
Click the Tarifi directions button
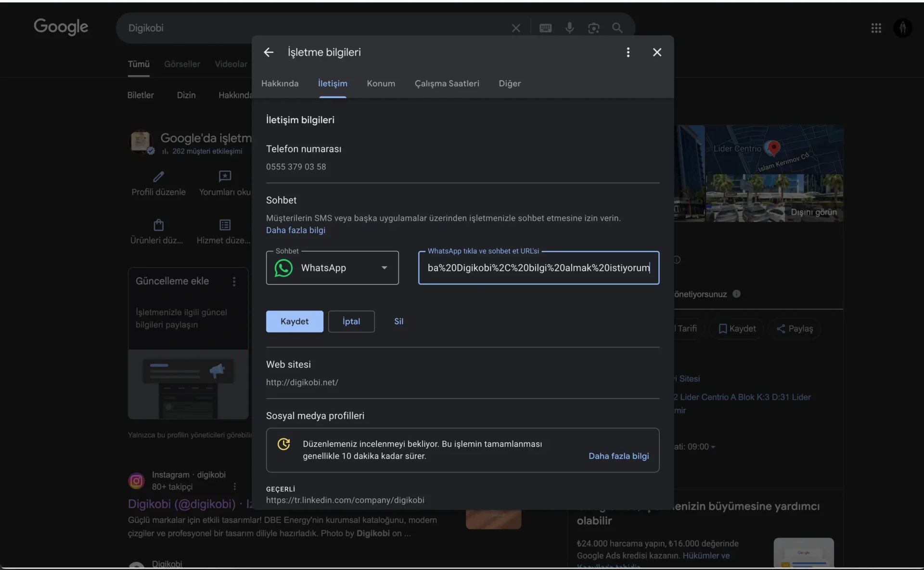(687, 328)
